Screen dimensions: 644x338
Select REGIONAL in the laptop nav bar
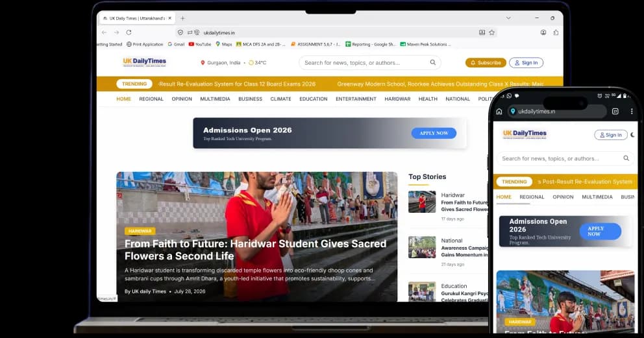(x=151, y=99)
